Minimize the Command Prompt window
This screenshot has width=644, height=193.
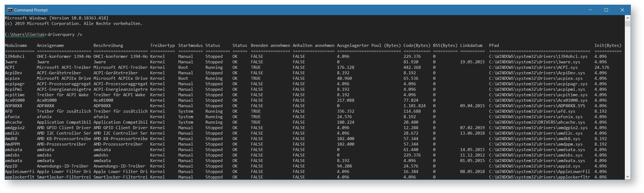click(590, 10)
